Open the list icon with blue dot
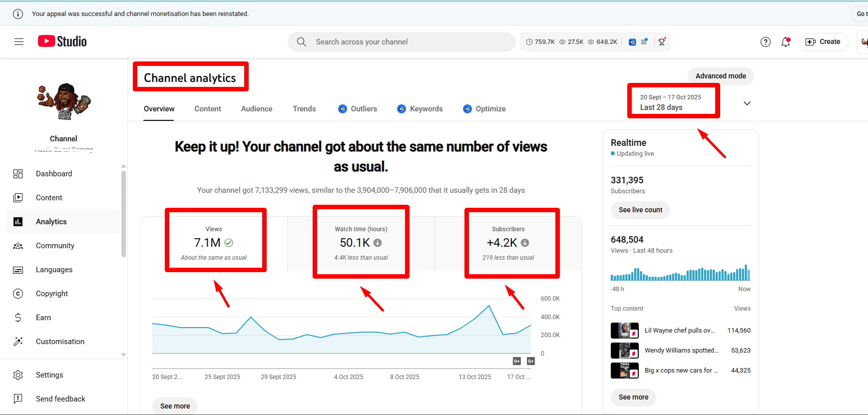This screenshot has width=868, height=415. pyautogui.click(x=644, y=41)
